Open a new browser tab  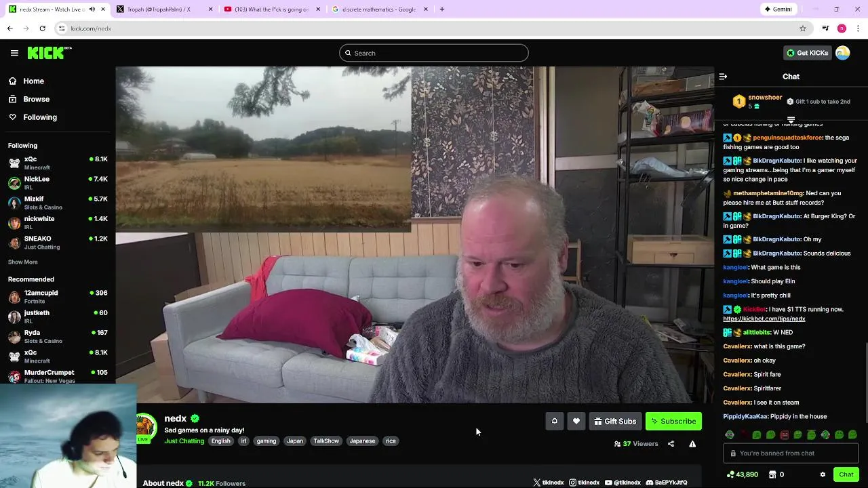[x=442, y=9]
